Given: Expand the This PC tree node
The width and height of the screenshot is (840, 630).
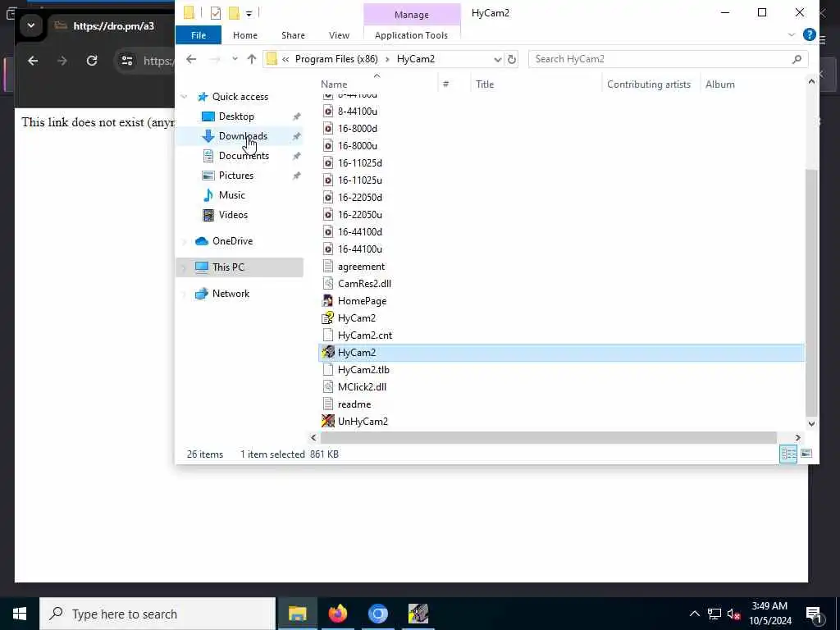Looking at the screenshot, I should click(185, 267).
